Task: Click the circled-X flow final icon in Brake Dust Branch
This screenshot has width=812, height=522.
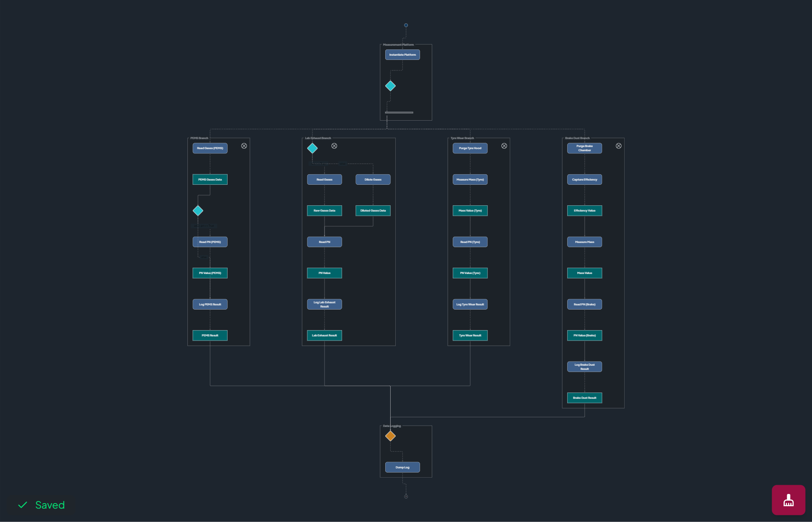Action: [x=618, y=146]
